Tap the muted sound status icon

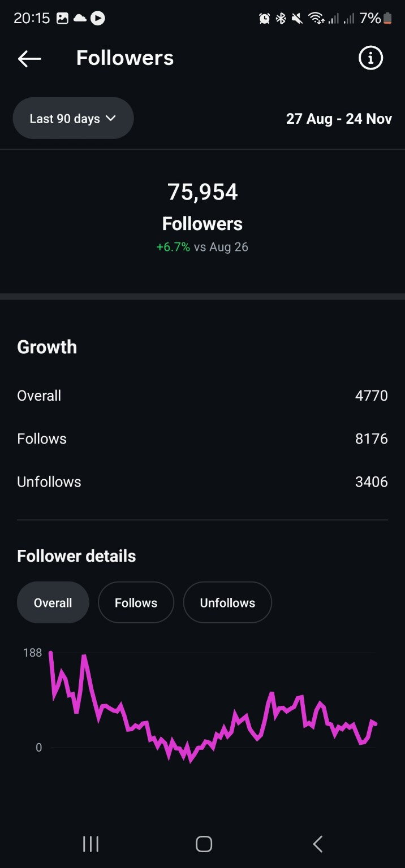297,19
